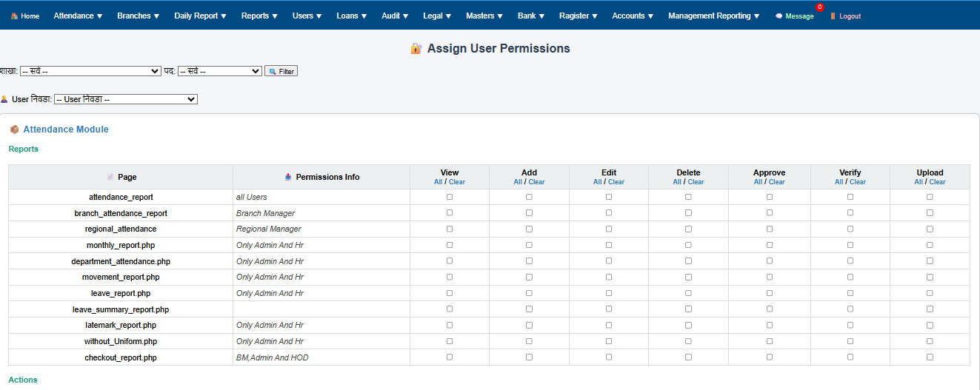The image size is (980, 390).
Task: Click the Message speech bubble icon
Action: (x=779, y=16)
